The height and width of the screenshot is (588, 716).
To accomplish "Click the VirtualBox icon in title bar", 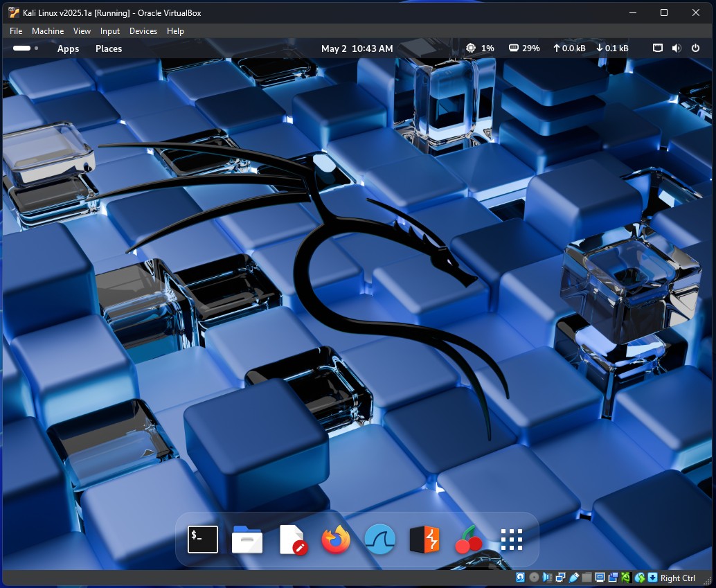I will click(x=13, y=12).
